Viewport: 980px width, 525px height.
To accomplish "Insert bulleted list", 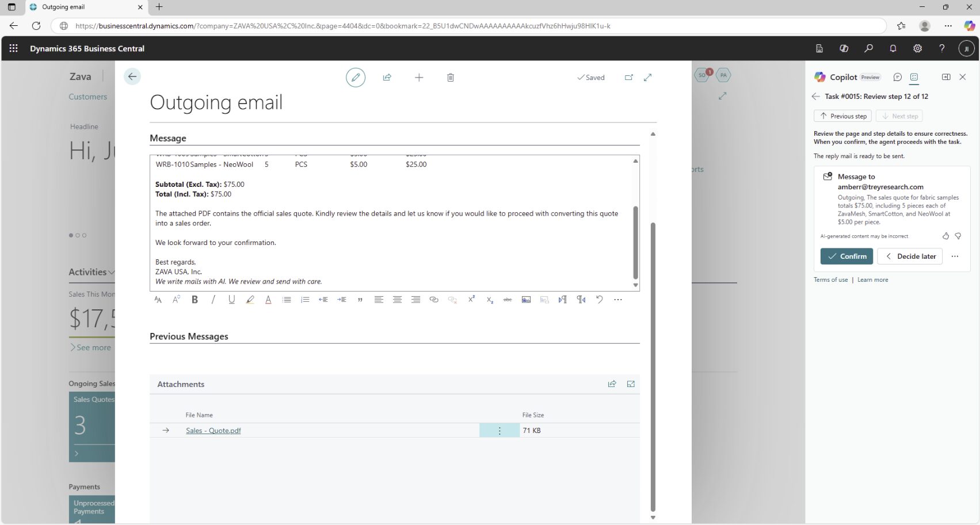I will (x=287, y=300).
